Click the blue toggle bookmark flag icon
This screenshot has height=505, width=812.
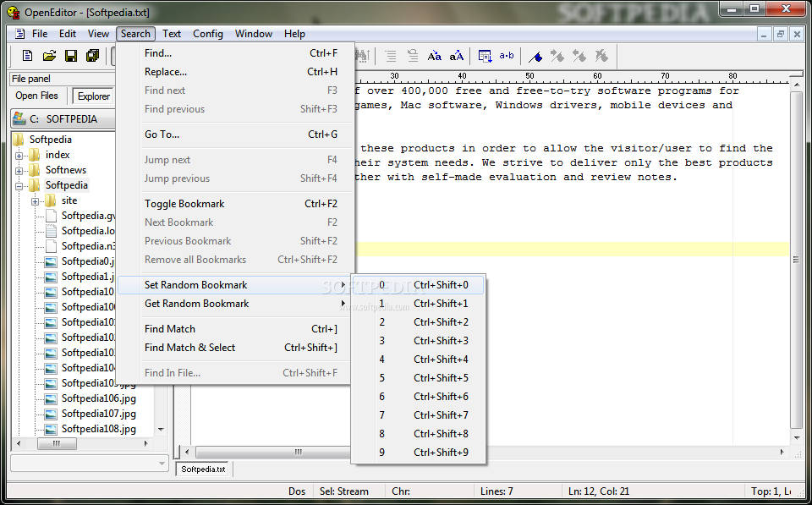click(535, 56)
